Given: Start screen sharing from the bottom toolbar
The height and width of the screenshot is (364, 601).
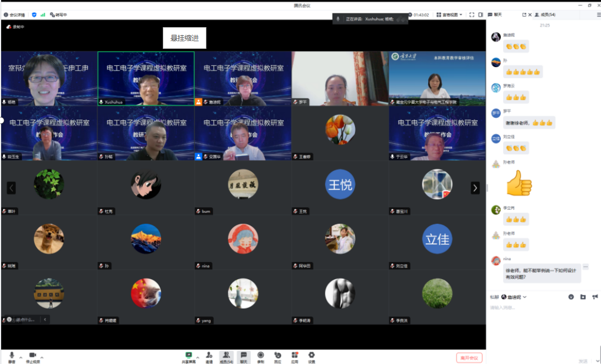Looking at the screenshot, I should [189, 358].
